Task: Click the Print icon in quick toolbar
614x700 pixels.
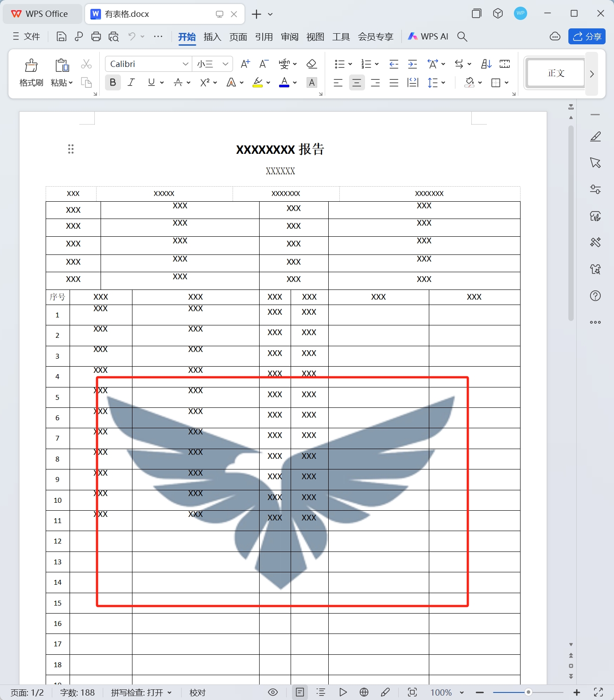Action: (x=96, y=36)
